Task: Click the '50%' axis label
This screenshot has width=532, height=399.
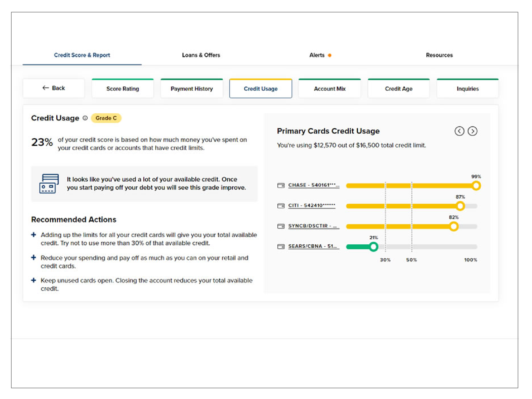Action: (x=411, y=260)
